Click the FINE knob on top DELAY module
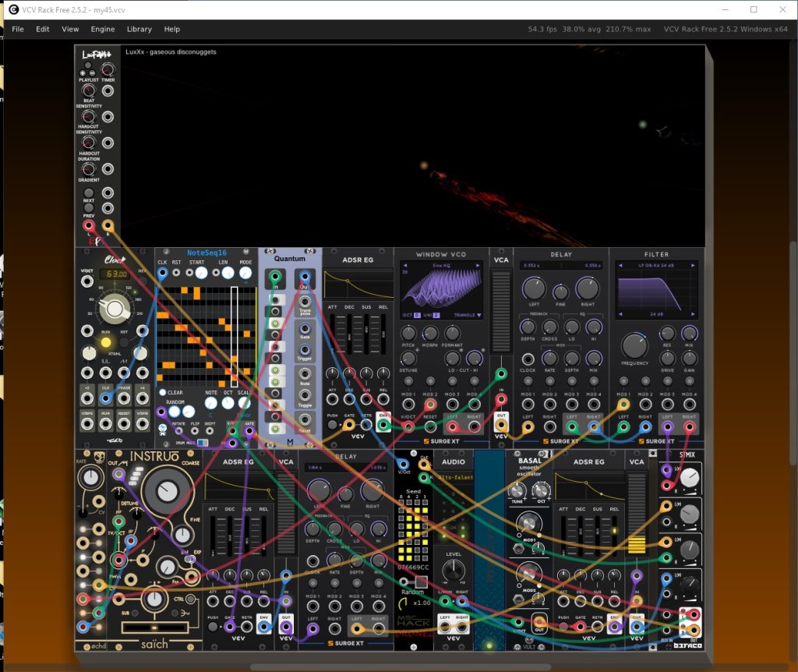798x672 pixels. click(x=560, y=292)
